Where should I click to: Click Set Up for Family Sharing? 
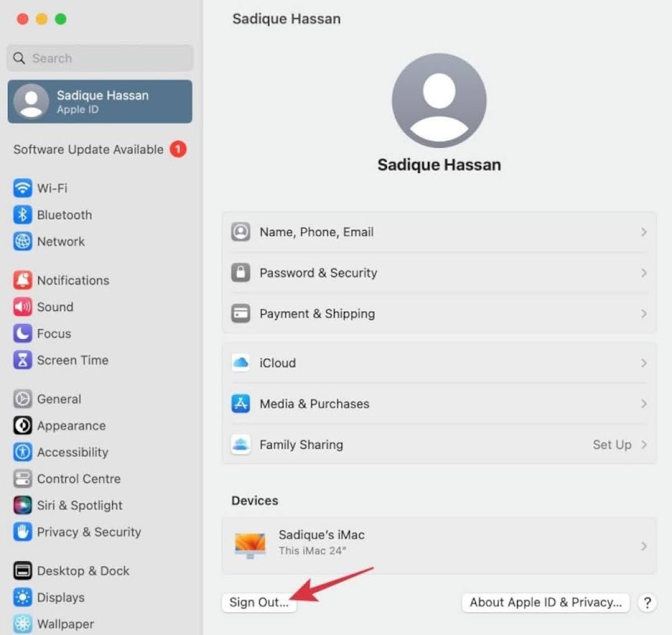pos(612,445)
